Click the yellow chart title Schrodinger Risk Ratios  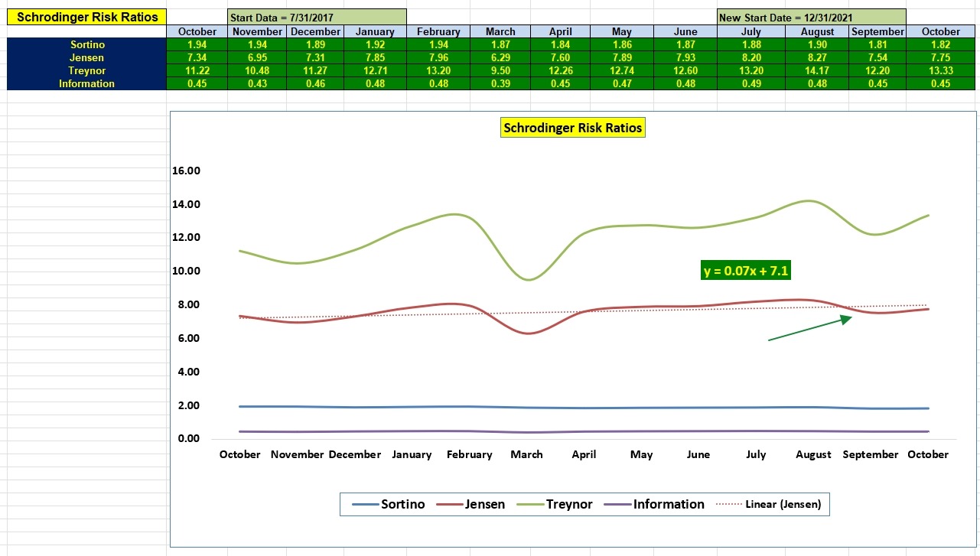pyautogui.click(x=573, y=128)
